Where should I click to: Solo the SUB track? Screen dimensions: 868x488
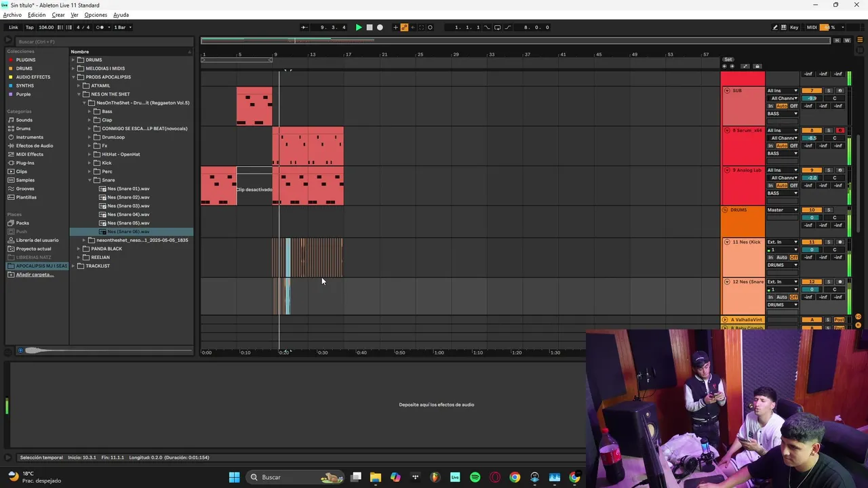[x=829, y=91]
